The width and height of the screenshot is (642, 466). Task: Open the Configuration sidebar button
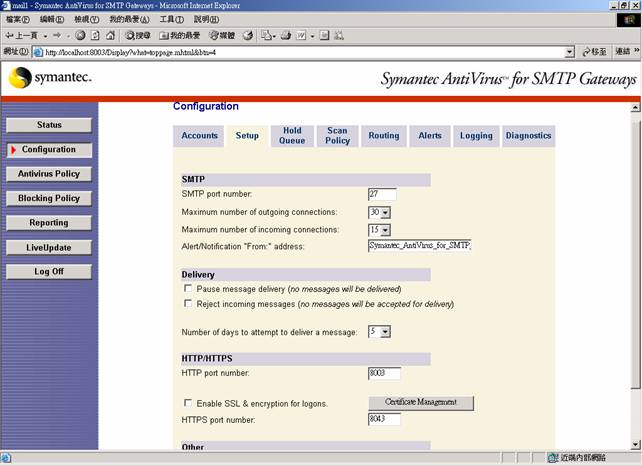point(49,149)
